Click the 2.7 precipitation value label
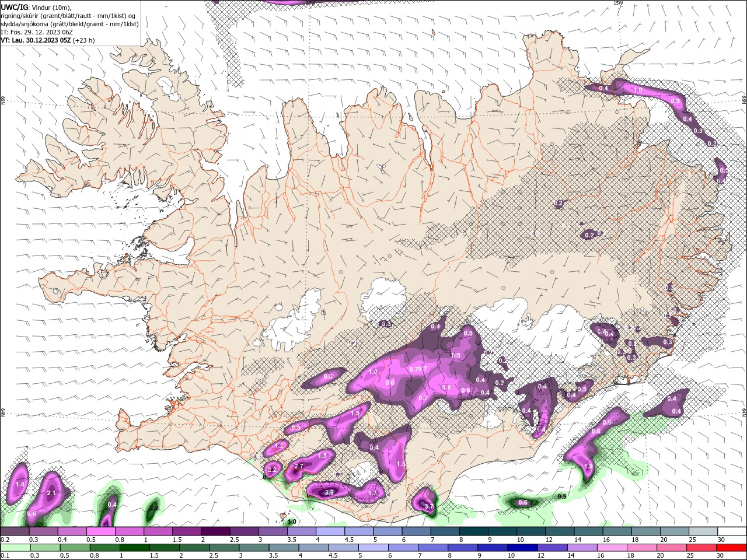 pyautogui.click(x=299, y=466)
